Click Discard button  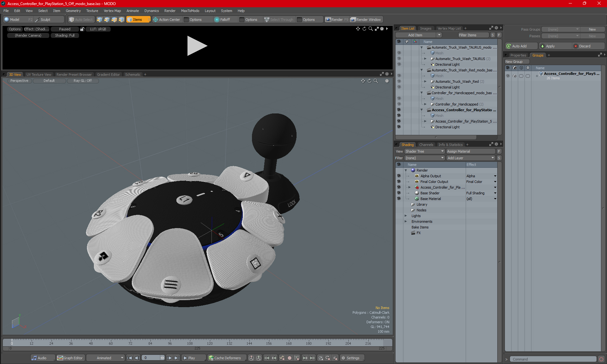click(x=588, y=46)
